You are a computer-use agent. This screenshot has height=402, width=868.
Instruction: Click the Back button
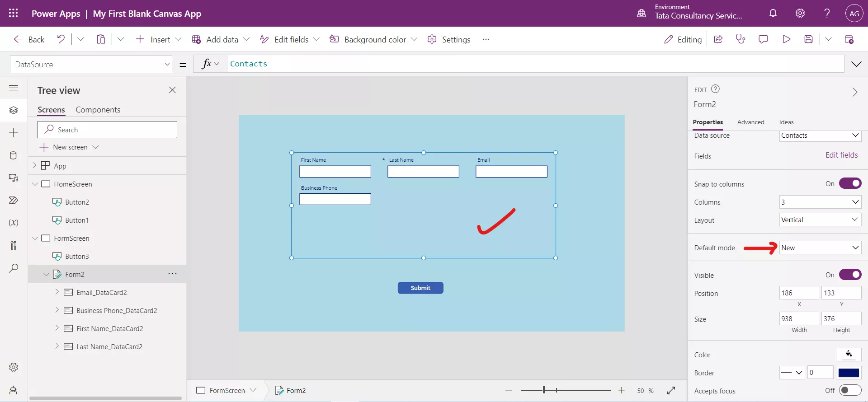[x=29, y=39]
